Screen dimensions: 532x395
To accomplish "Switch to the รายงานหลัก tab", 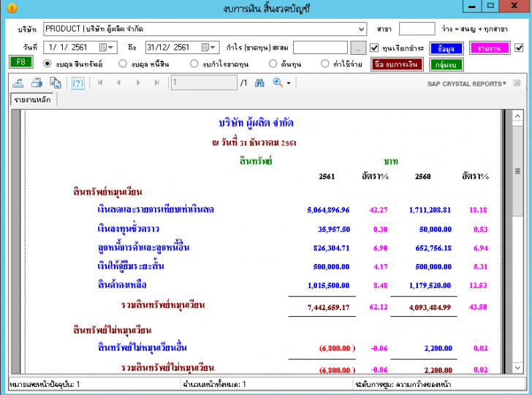I will 32,99.
